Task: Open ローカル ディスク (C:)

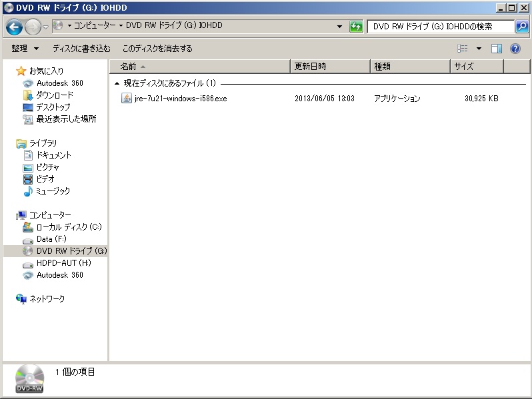Action: pos(69,226)
